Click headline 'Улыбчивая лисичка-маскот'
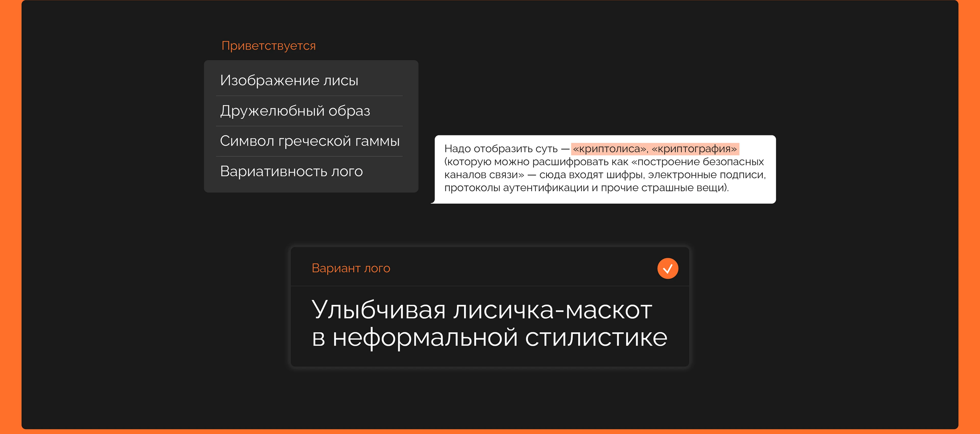980x434 pixels. [482, 310]
